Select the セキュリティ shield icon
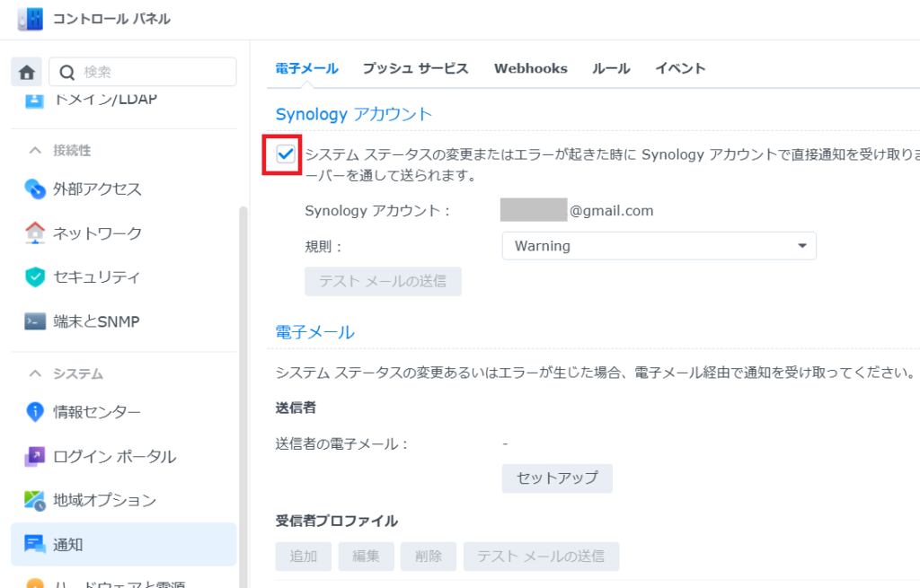The width and height of the screenshot is (920, 588). 35,277
